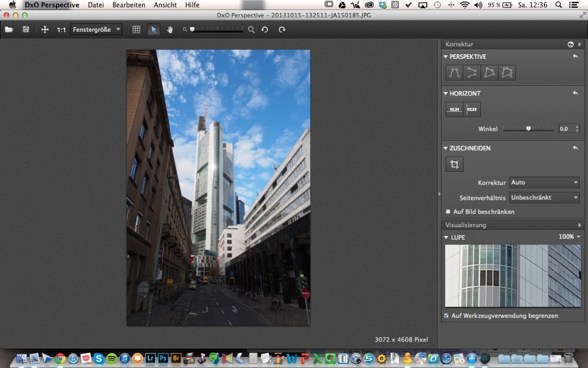
Task: Open the Seitenverhältnis dropdown
Action: 544,197
